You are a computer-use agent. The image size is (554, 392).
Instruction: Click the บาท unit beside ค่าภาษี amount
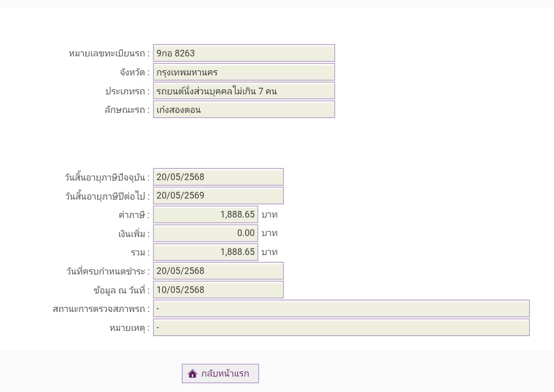(x=269, y=214)
